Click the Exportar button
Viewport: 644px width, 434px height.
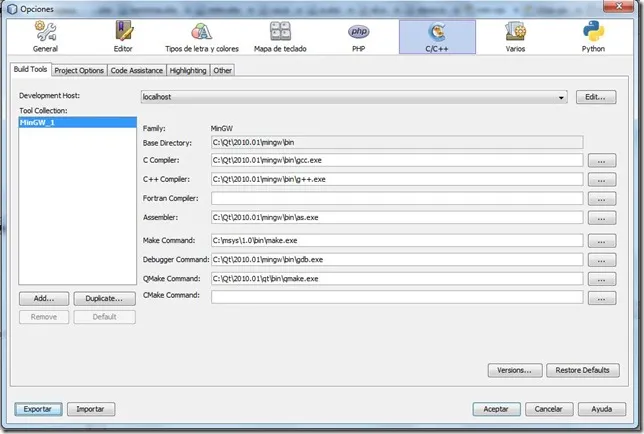[x=38, y=409]
